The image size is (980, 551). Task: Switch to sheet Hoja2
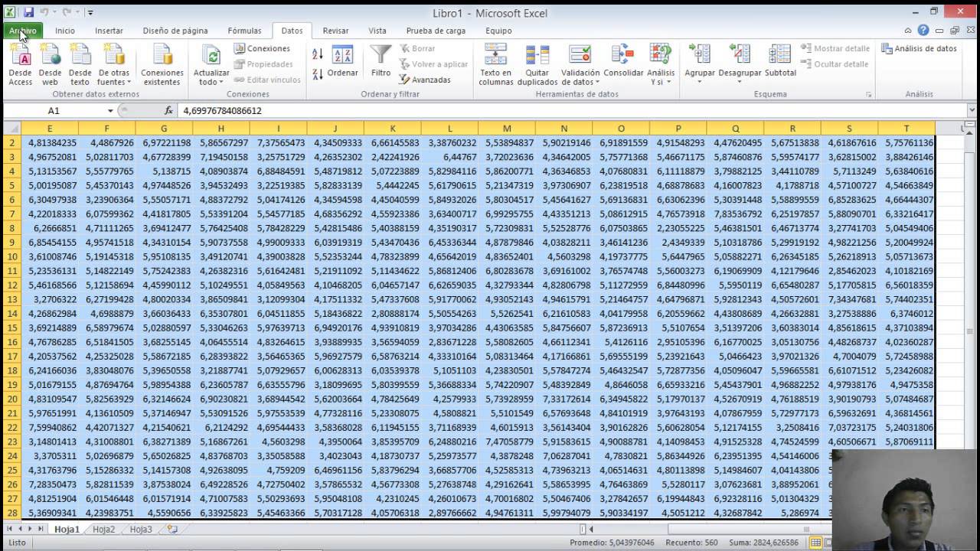click(103, 529)
